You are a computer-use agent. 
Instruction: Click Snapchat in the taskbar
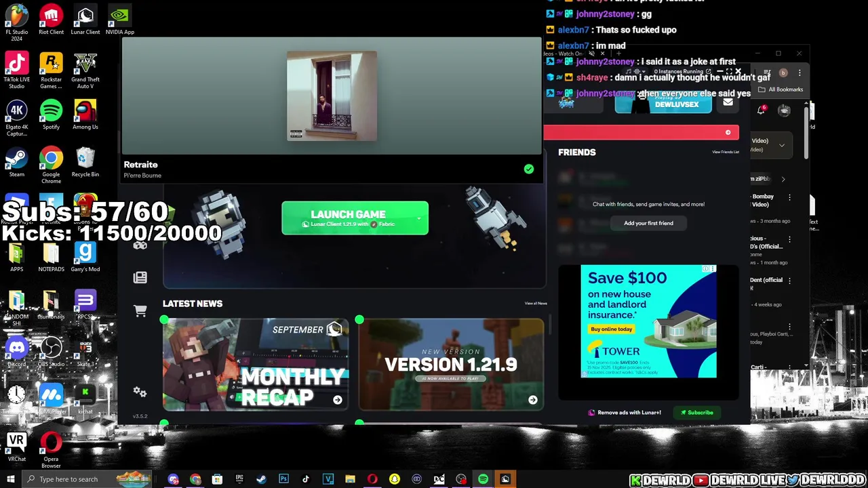394,479
